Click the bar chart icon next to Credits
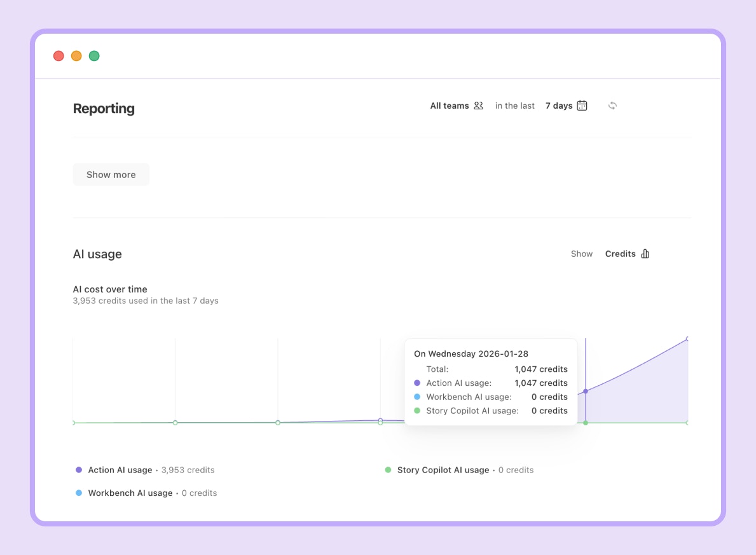The image size is (756, 555). point(645,254)
